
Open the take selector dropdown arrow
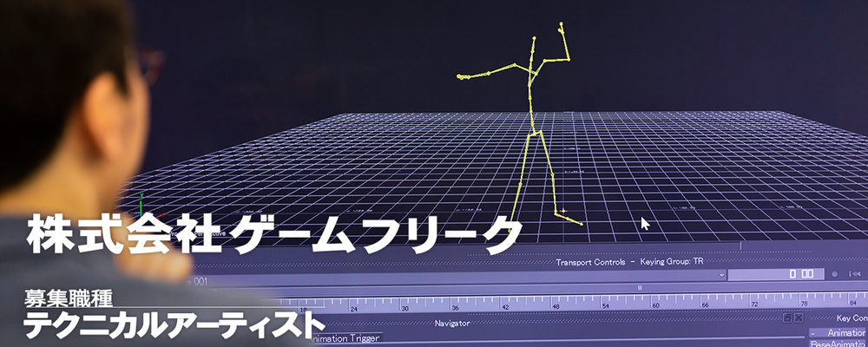click(721, 274)
